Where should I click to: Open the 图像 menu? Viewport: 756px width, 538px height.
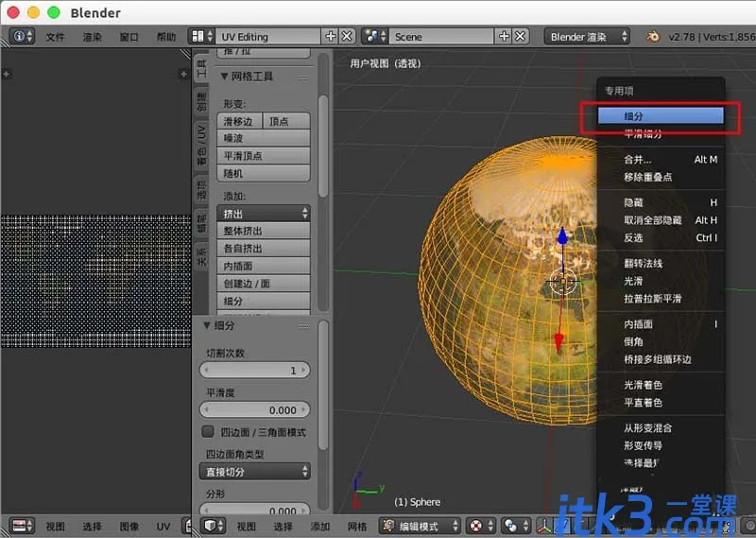point(129,526)
